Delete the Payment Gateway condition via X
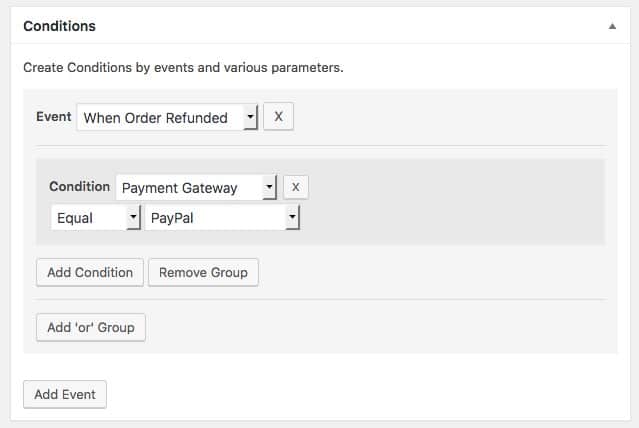The height and width of the screenshot is (428, 639). [x=296, y=187]
